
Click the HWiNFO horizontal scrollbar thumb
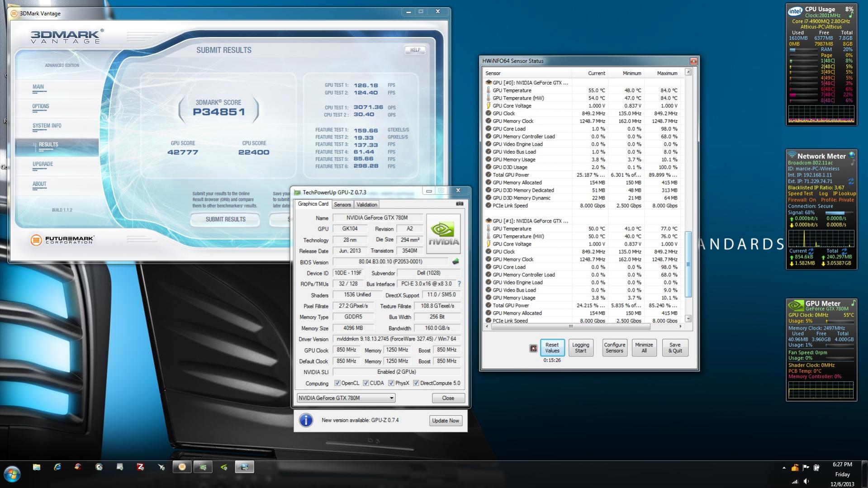tap(571, 326)
